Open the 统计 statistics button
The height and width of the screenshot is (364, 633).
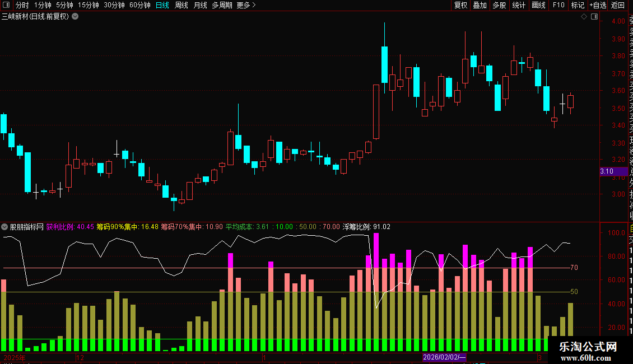(519, 5)
